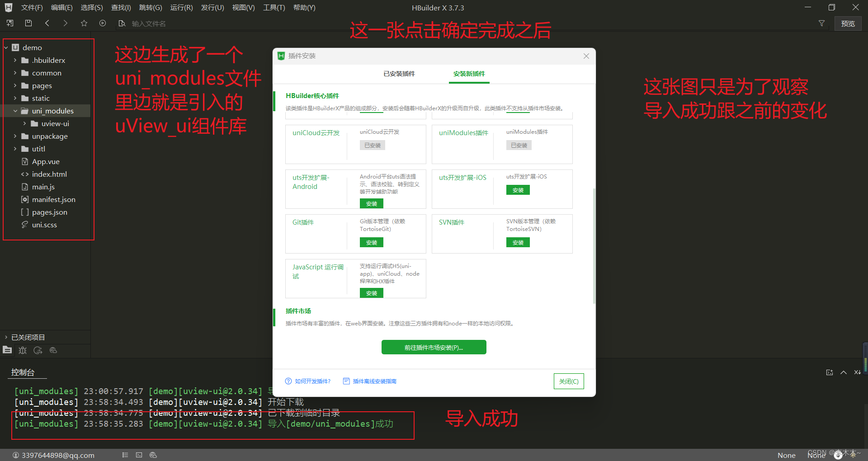Image resolution: width=868 pixels, height=461 pixels.
Task: Install the uts开发扩展-Android plugin
Action: tap(372, 204)
